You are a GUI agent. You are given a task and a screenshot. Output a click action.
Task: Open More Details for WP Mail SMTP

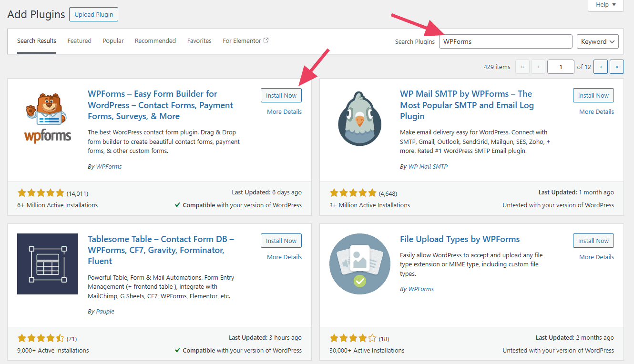point(596,112)
